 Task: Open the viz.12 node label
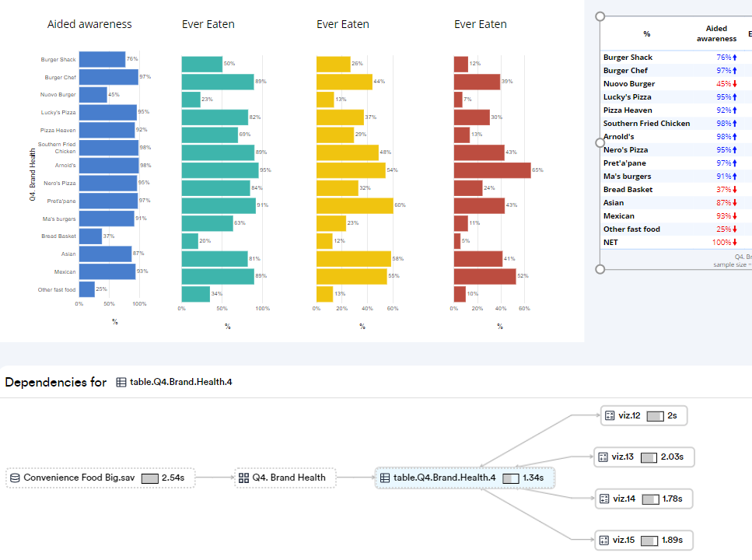[629, 415]
